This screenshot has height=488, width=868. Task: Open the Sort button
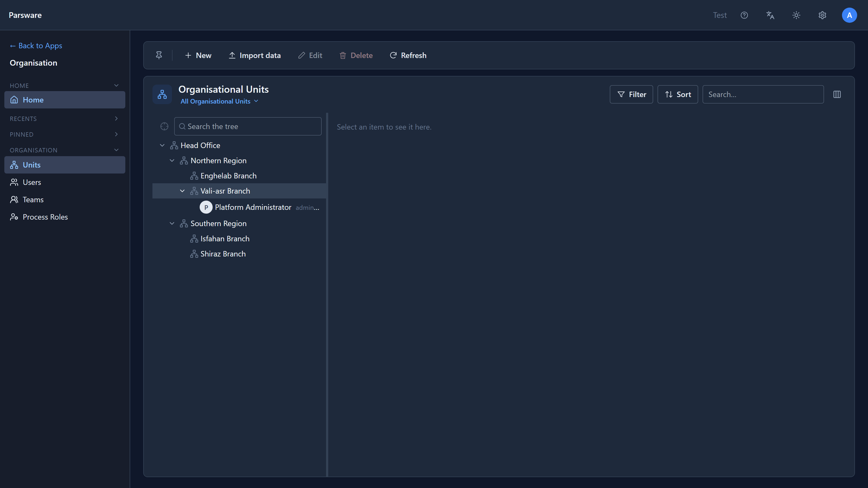678,94
